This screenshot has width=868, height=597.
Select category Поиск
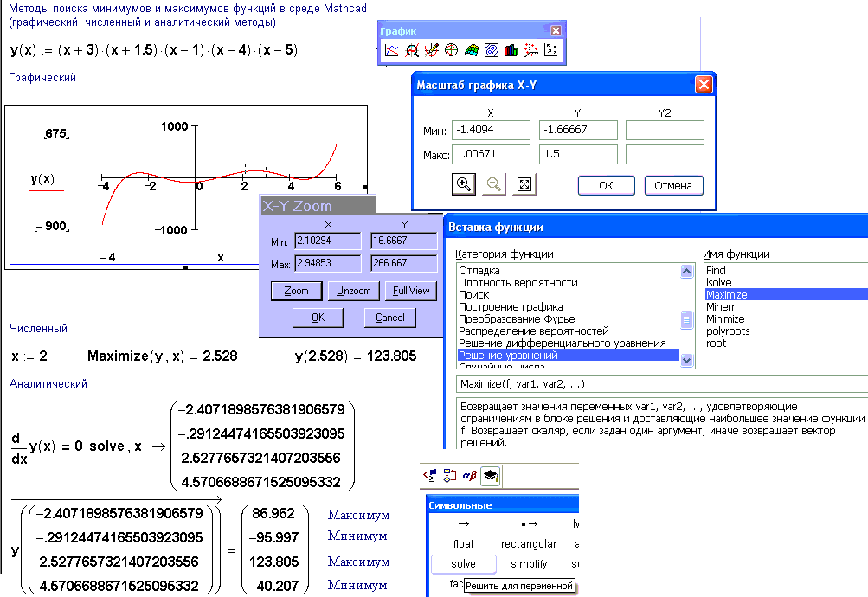[568, 295]
